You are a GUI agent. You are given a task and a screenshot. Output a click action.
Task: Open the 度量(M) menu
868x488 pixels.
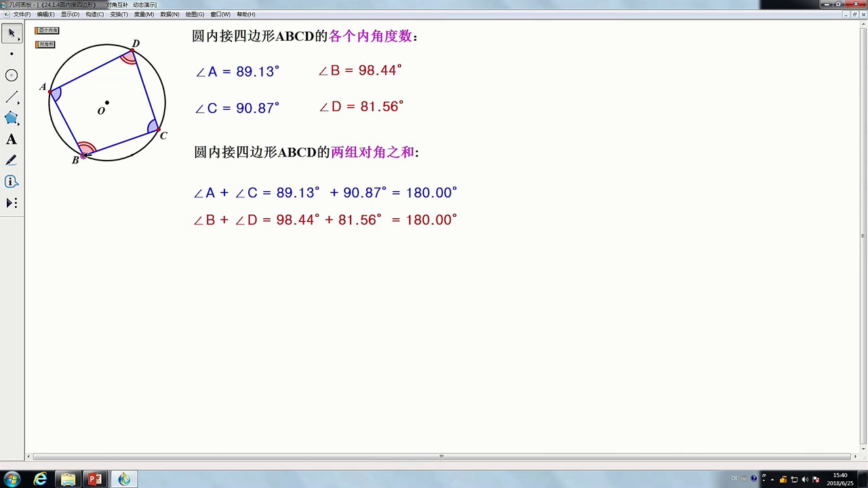coord(144,14)
